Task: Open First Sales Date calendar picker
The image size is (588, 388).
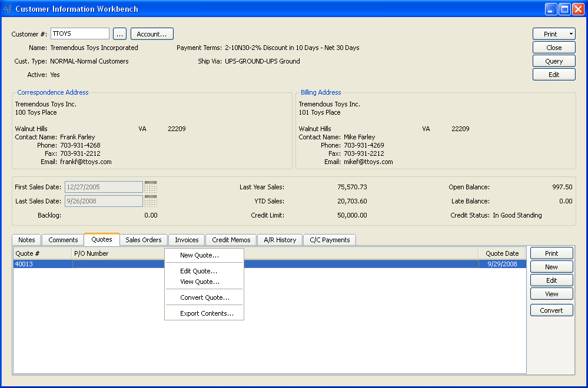Action: coord(151,187)
